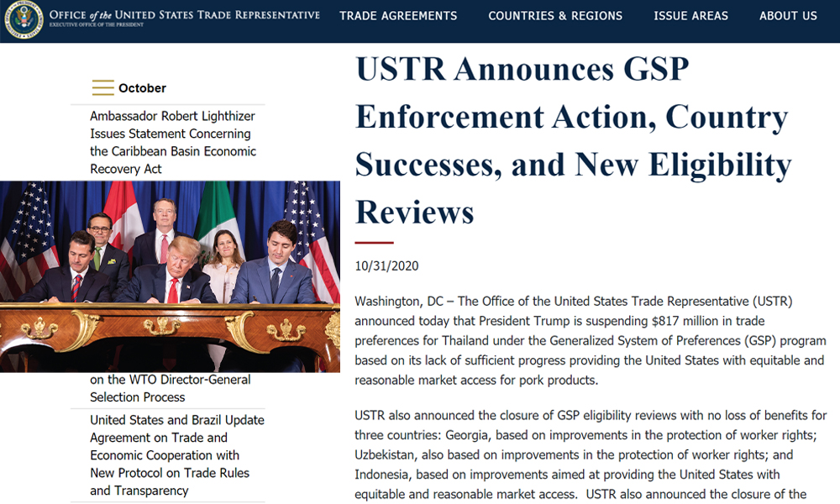
Task: Select Issue Areas in the navigation bar
Action: 690,16
